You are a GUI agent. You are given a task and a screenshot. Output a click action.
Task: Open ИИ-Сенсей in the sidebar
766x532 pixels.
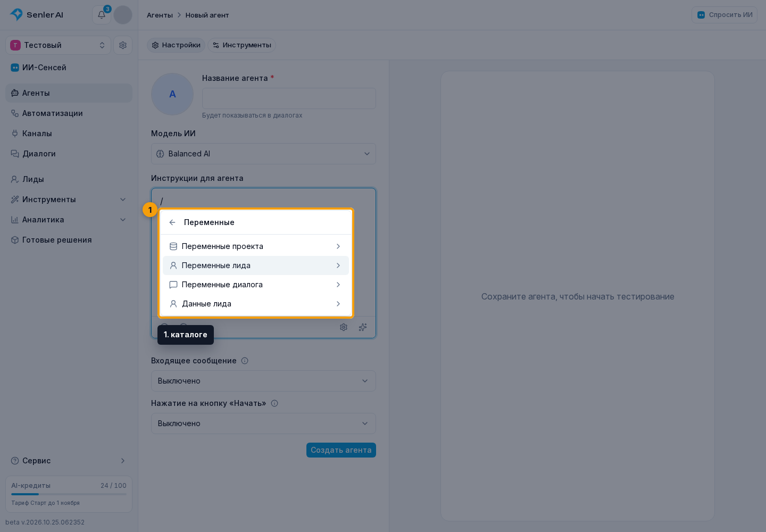point(69,68)
